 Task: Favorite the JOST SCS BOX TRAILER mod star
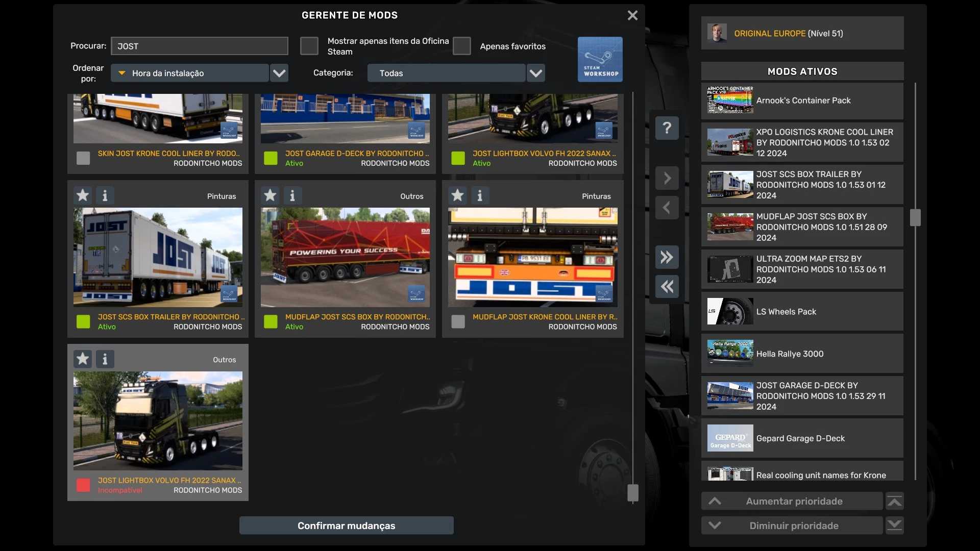tap(83, 195)
